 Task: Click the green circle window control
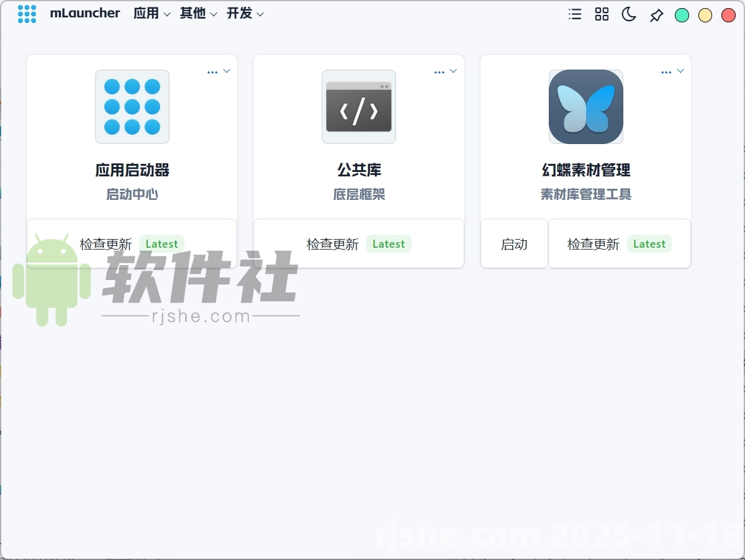point(682,15)
